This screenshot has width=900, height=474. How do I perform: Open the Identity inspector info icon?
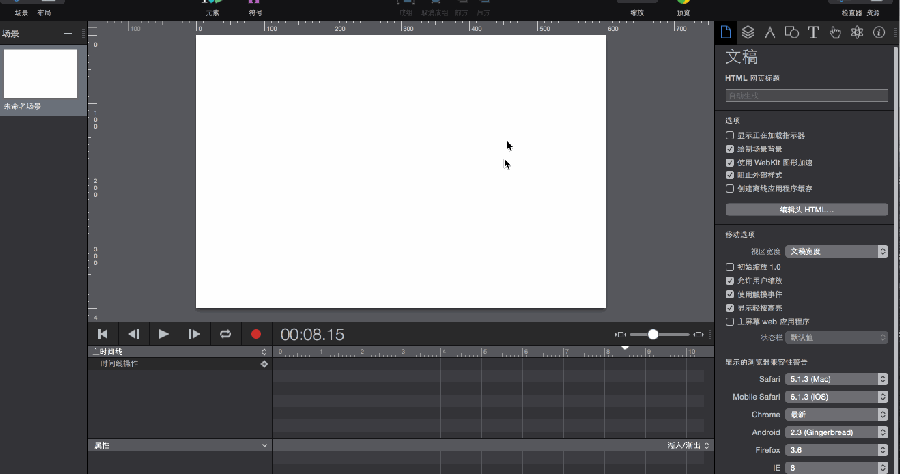[879, 32]
